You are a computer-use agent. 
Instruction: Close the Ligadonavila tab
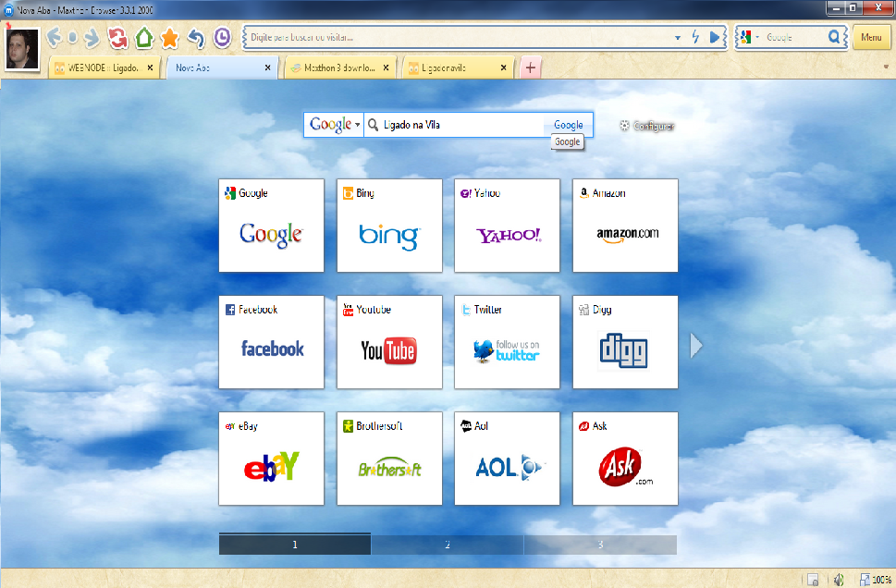[x=503, y=67]
